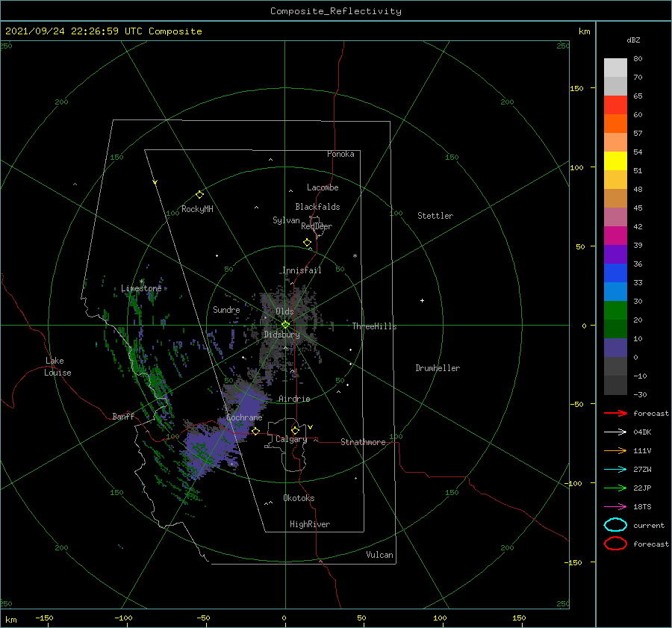Click the Stettler label

[x=435, y=216]
